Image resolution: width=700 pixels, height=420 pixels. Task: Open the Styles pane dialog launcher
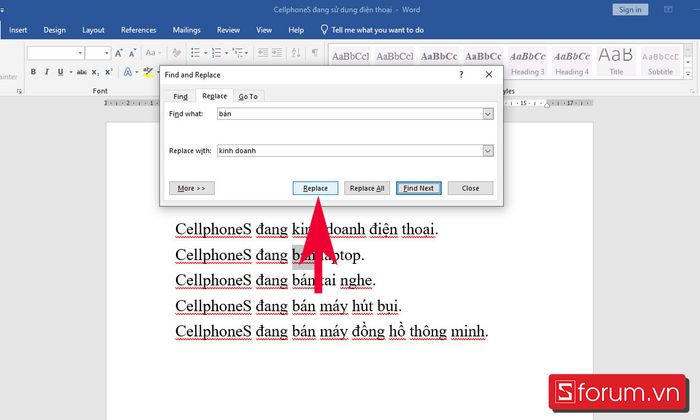pos(692,91)
